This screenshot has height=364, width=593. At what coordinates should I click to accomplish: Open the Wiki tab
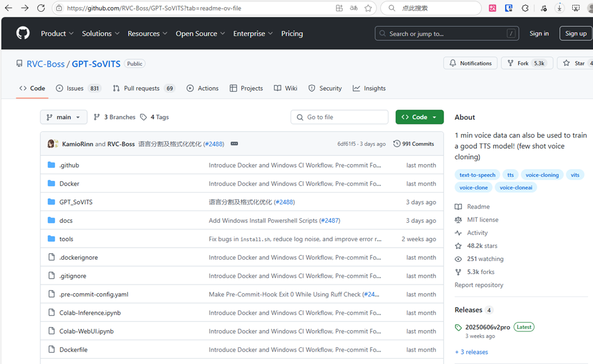pos(286,88)
